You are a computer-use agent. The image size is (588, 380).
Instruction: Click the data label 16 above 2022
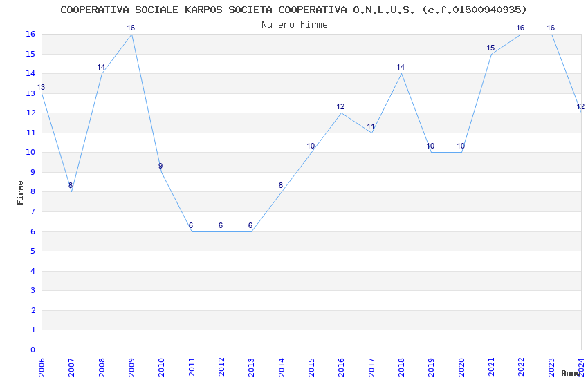tap(520, 28)
